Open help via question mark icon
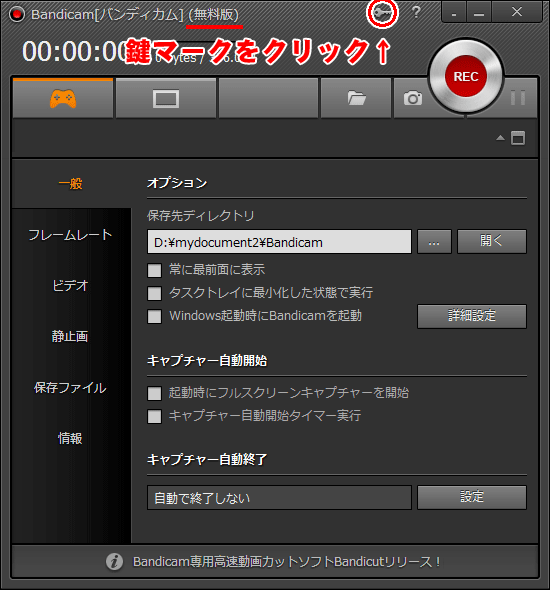Screen dimensions: 550x590 click(x=416, y=12)
